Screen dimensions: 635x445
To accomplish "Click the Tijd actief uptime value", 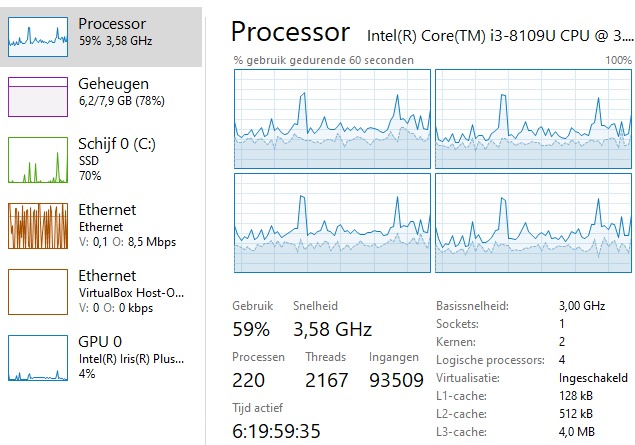I will (x=275, y=431).
